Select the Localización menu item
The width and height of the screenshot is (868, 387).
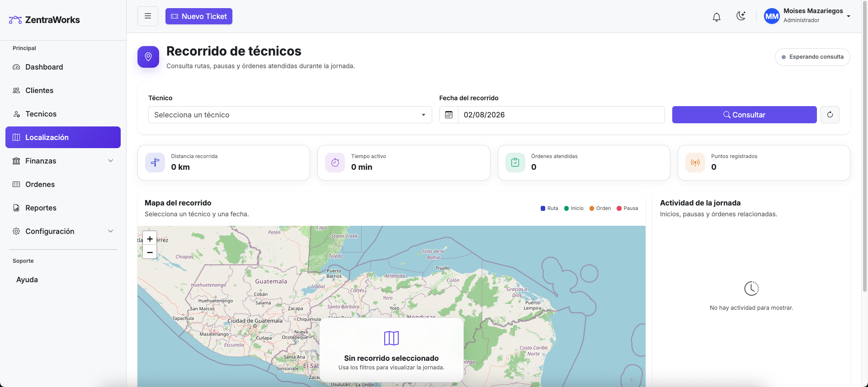pos(63,137)
